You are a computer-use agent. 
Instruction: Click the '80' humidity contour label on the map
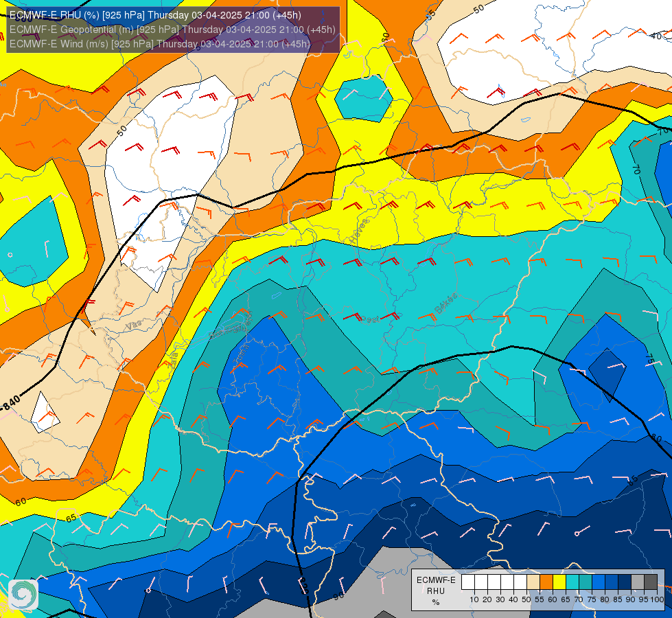pyautogui.click(x=656, y=438)
